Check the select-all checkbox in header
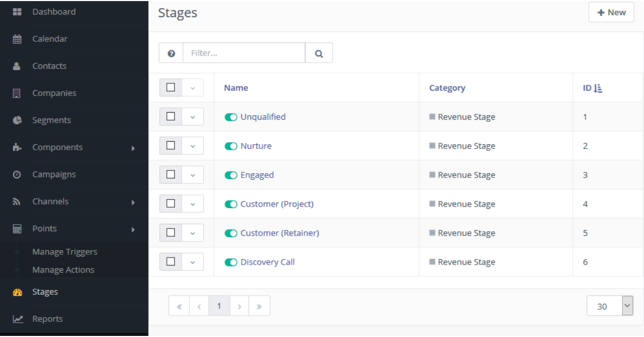Image resolution: width=644 pixels, height=337 pixels. coord(171,87)
